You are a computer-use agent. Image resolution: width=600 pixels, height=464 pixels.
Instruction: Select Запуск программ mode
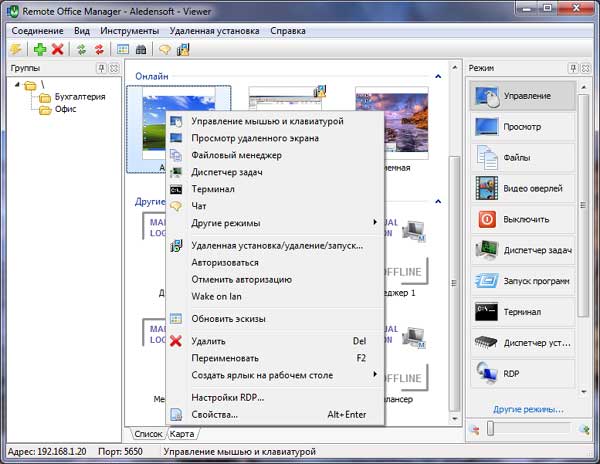(x=523, y=281)
